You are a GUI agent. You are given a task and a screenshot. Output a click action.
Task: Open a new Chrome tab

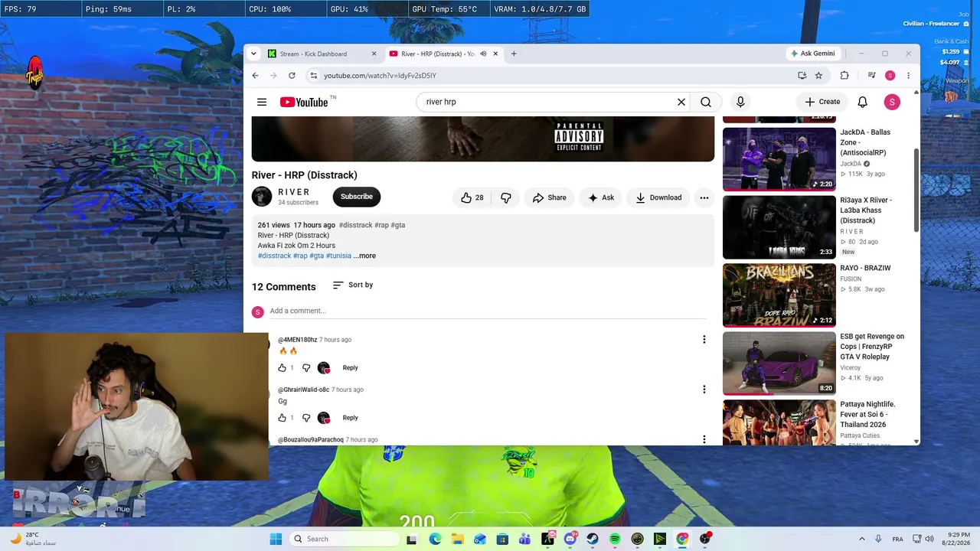[x=514, y=54]
